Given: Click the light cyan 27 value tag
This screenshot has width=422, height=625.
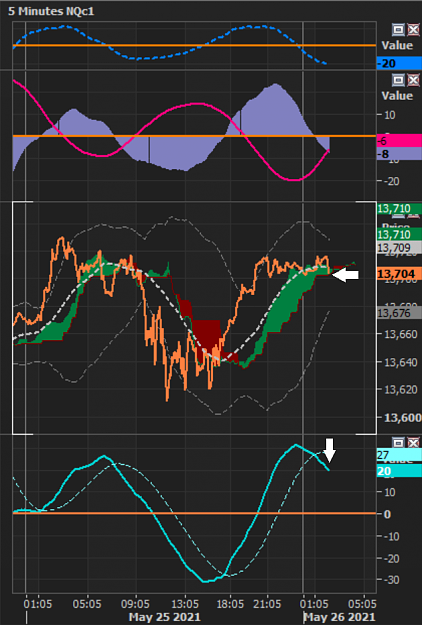Looking at the screenshot, I should point(399,455).
